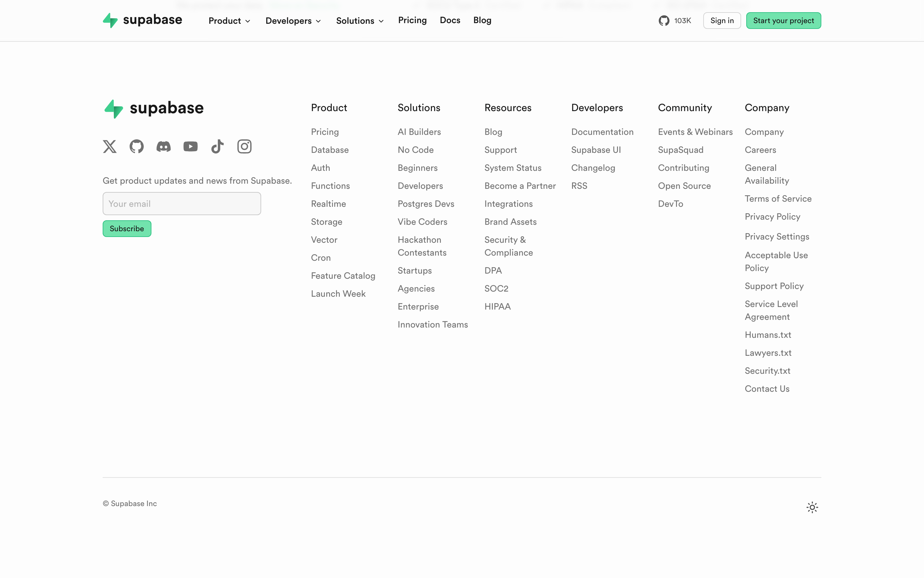
Task: Open the Service Level Agreement link
Action: click(x=771, y=311)
